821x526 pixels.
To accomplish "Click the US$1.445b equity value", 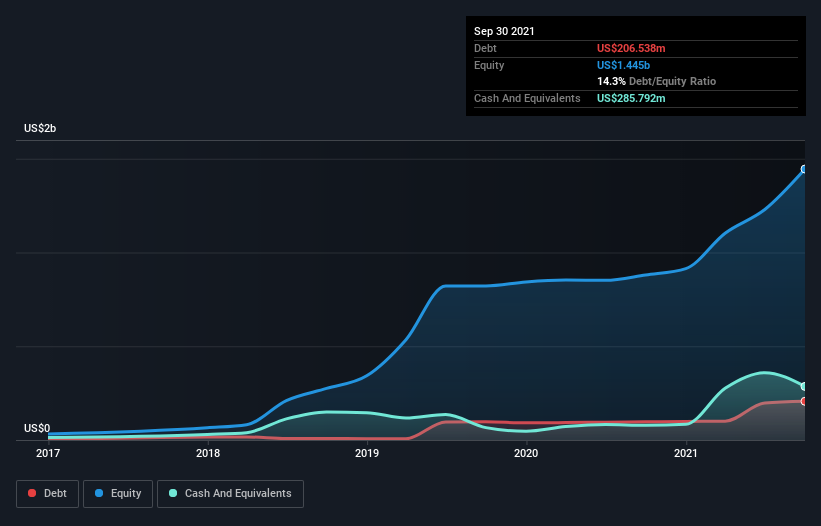I will pyautogui.click(x=624, y=65).
